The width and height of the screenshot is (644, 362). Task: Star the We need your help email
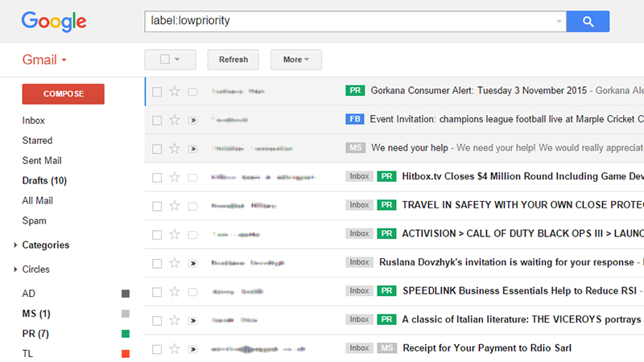175,148
